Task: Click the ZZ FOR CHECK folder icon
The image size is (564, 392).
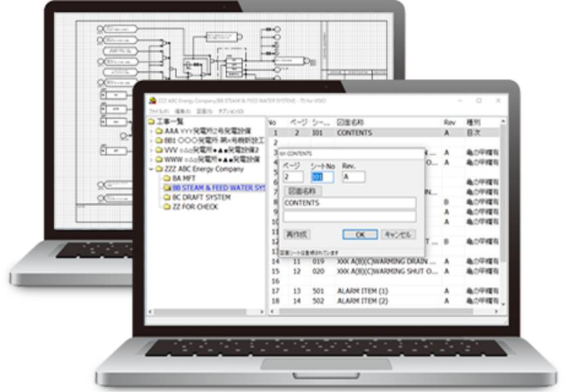Action: [166, 207]
